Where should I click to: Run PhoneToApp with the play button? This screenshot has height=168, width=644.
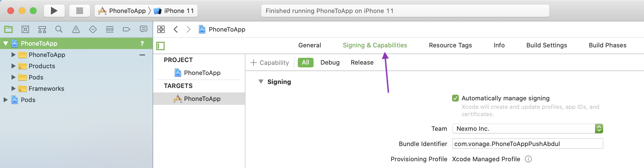(54, 11)
